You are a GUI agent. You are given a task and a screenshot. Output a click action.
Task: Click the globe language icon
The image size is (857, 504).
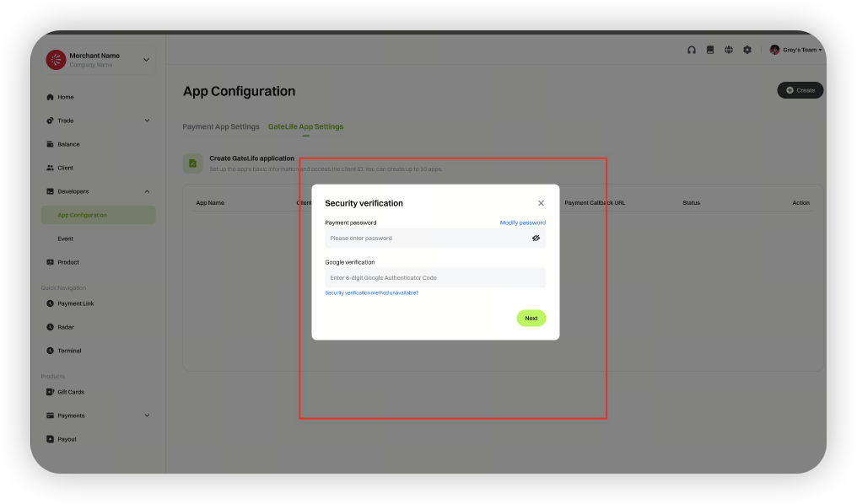[x=729, y=50]
